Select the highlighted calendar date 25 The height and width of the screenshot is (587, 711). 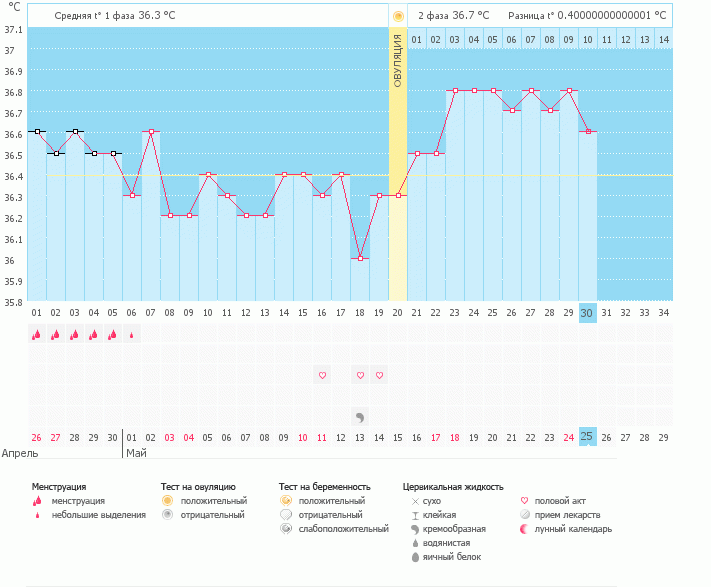(587, 437)
